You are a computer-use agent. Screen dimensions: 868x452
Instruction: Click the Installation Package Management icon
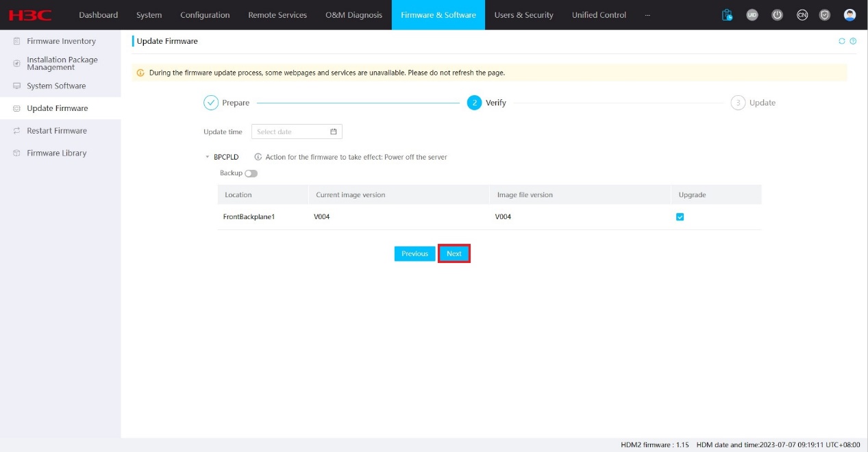[16, 63]
